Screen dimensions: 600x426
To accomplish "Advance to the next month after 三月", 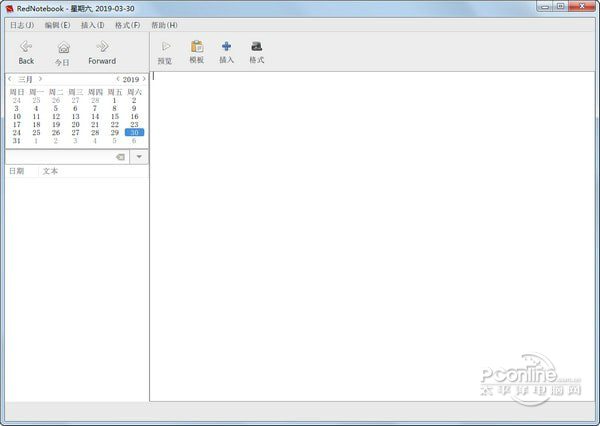I will (x=40, y=79).
